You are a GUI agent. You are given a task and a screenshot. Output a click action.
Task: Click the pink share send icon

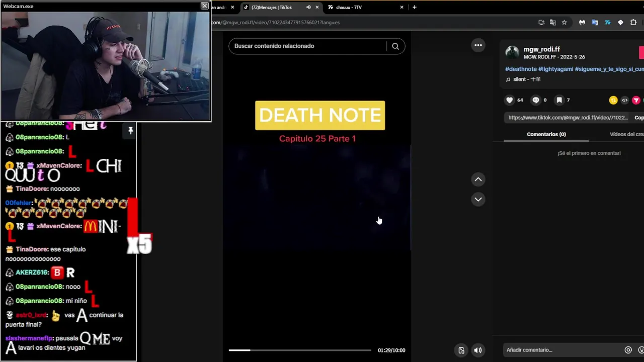pos(636,100)
